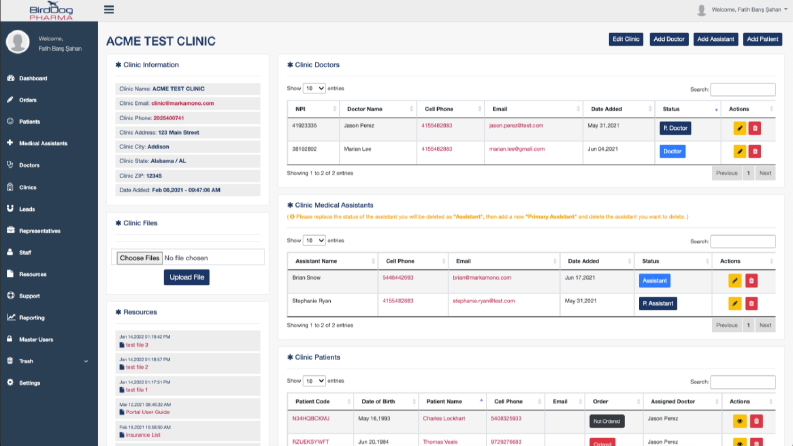Viewport: 793px width, 446px height.
Task: Sort assistants by Assistant Name column
Action: click(332, 261)
